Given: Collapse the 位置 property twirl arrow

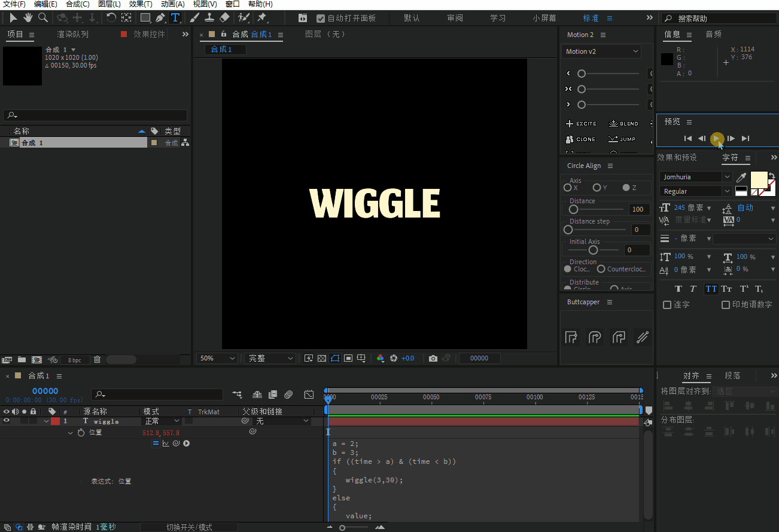Looking at the screenshot, I should (x=70, y=432).
